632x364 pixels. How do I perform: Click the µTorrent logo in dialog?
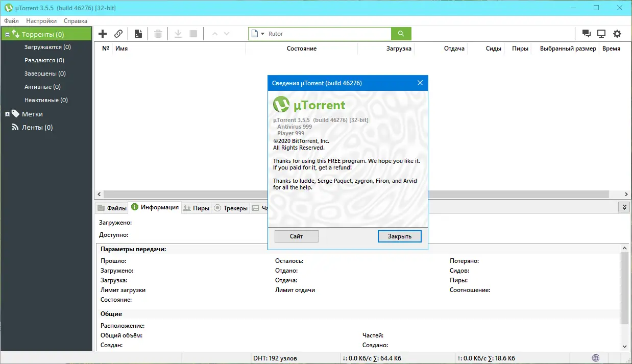coord(309,105)
